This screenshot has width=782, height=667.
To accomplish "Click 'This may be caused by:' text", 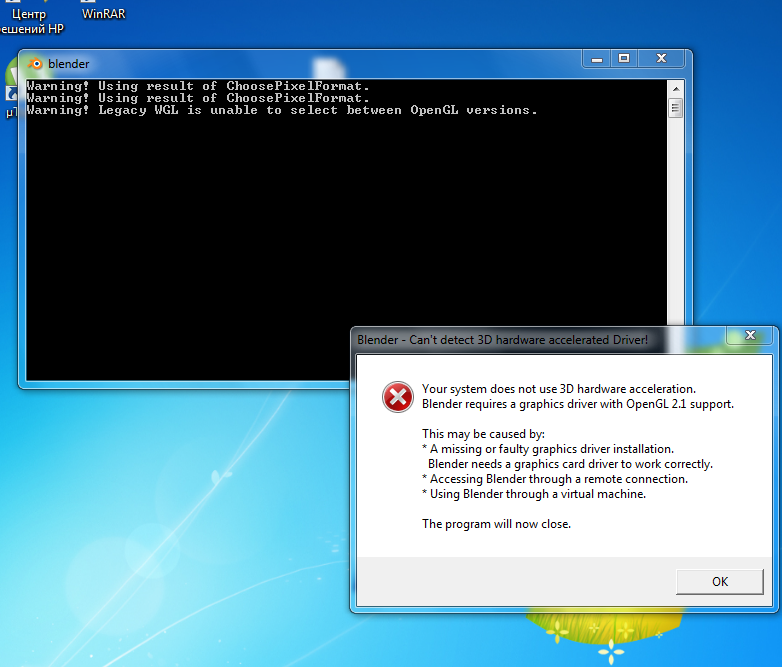I will pyautogui.click(x=483, y=434).
